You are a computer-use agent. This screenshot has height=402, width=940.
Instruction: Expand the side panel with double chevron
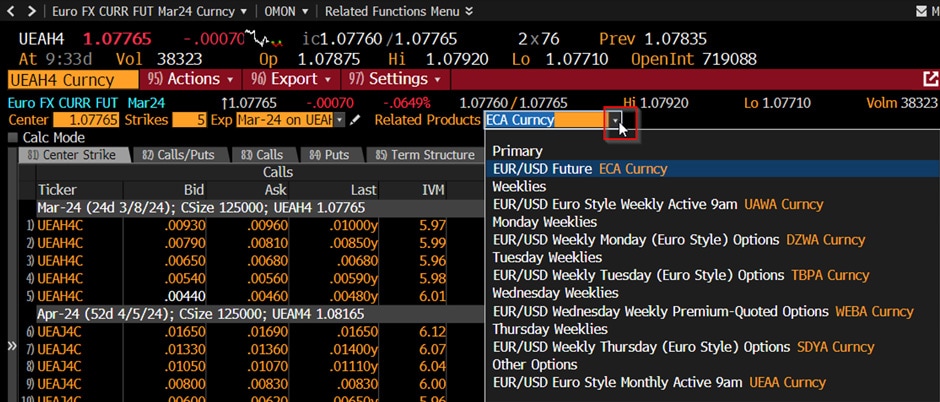click(x=12, y=346)
